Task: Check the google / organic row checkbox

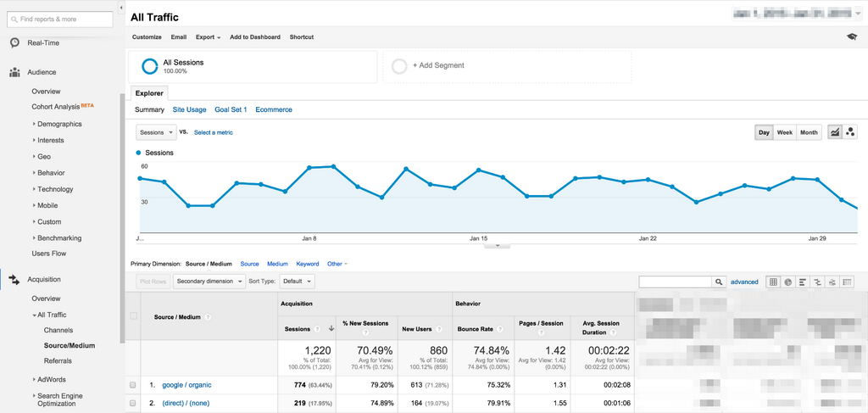Action: pyautogui.click(x=132, y=385)
